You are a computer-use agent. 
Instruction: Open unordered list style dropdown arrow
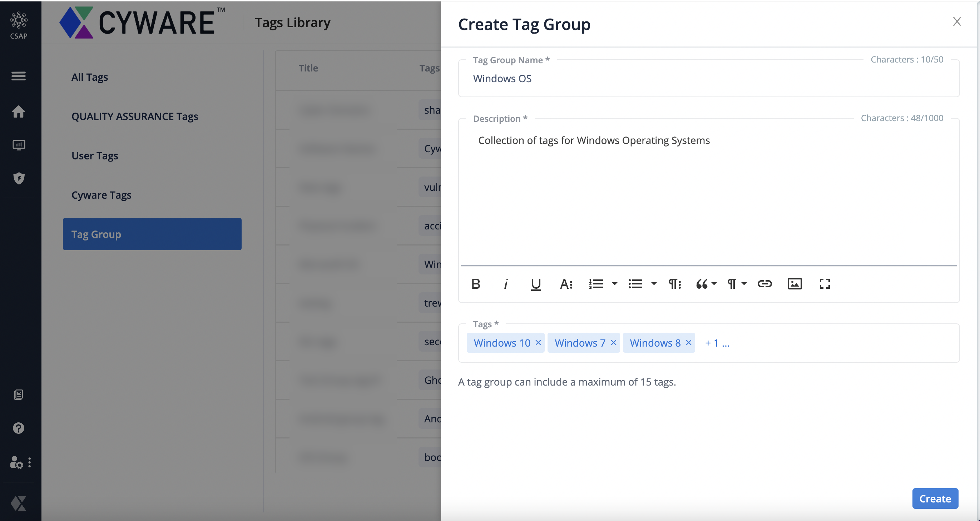tap(654, 284)
